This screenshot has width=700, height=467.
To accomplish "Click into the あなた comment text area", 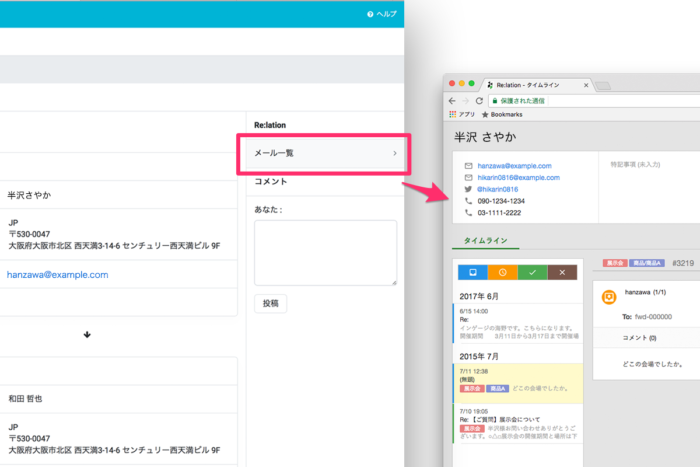I will pyautogui.click(x=325, y=252).
